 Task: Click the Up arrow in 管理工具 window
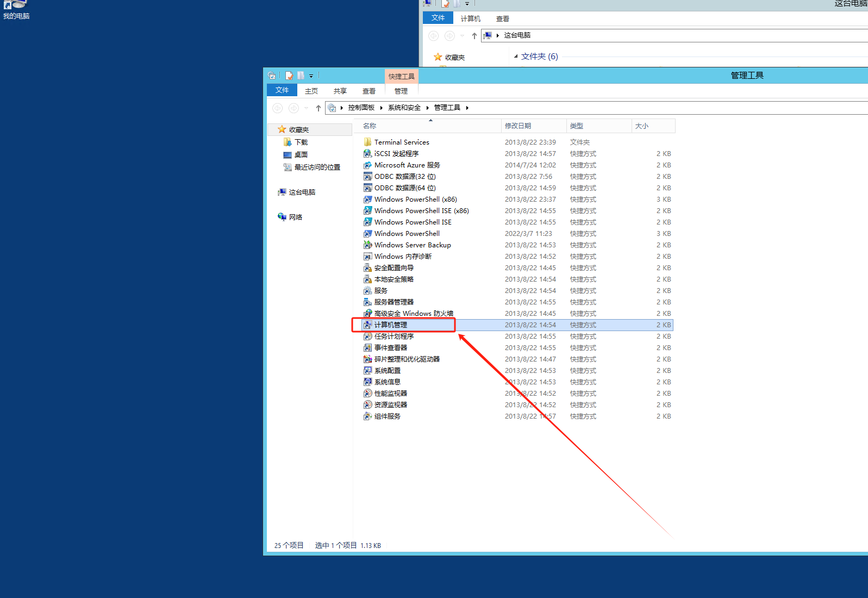tap(319, 108)
